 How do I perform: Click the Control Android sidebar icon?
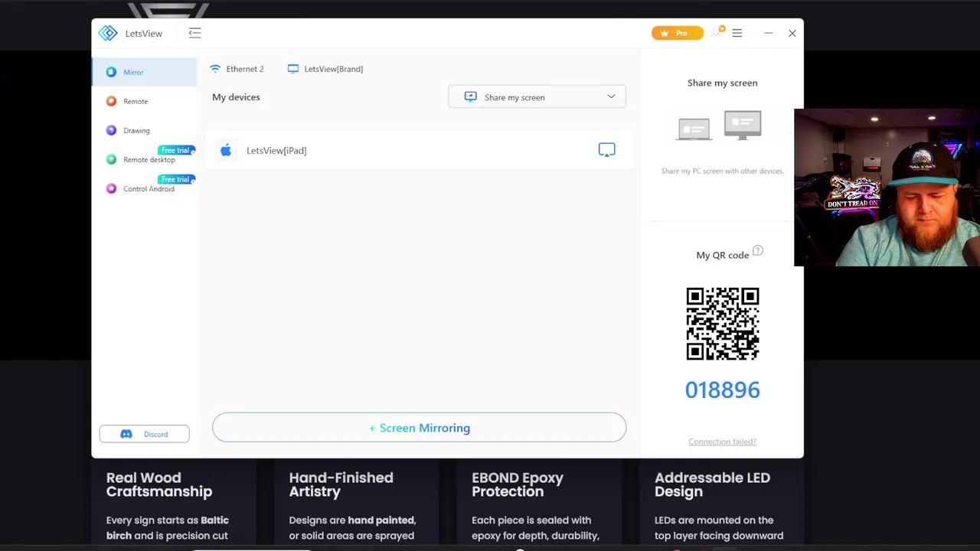click(111, 188)
